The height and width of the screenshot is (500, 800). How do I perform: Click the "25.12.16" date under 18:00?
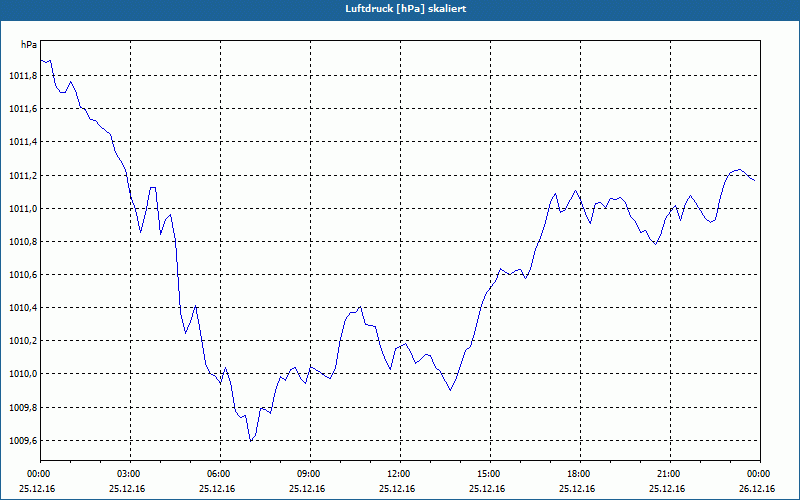(x=577, y=489)
